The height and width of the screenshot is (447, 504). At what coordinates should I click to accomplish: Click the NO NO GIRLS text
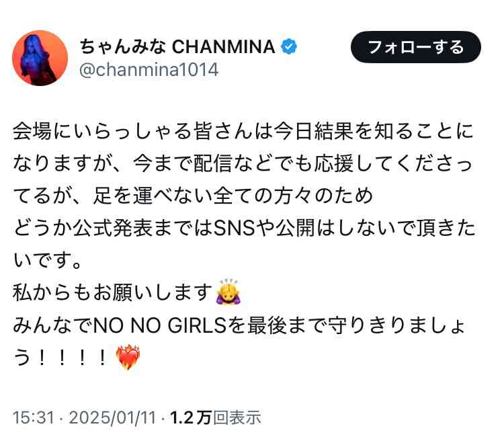[159, 325]
